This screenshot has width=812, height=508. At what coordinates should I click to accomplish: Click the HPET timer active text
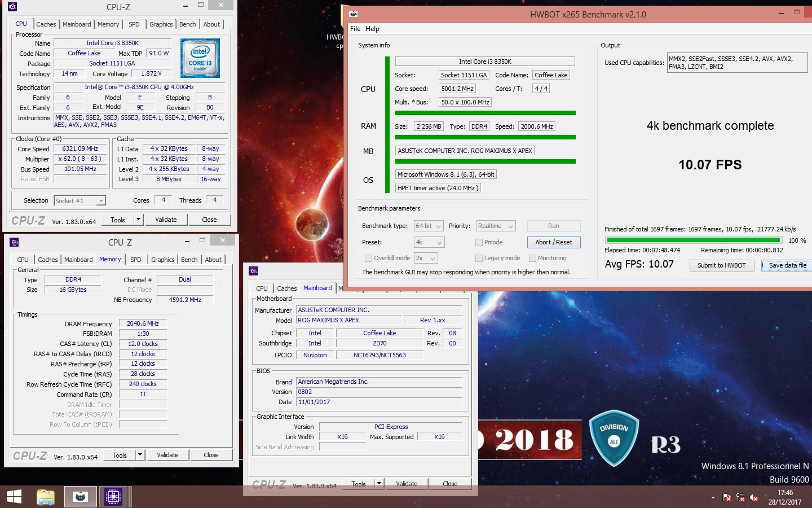pyautogui.click(x=438, y=188)
